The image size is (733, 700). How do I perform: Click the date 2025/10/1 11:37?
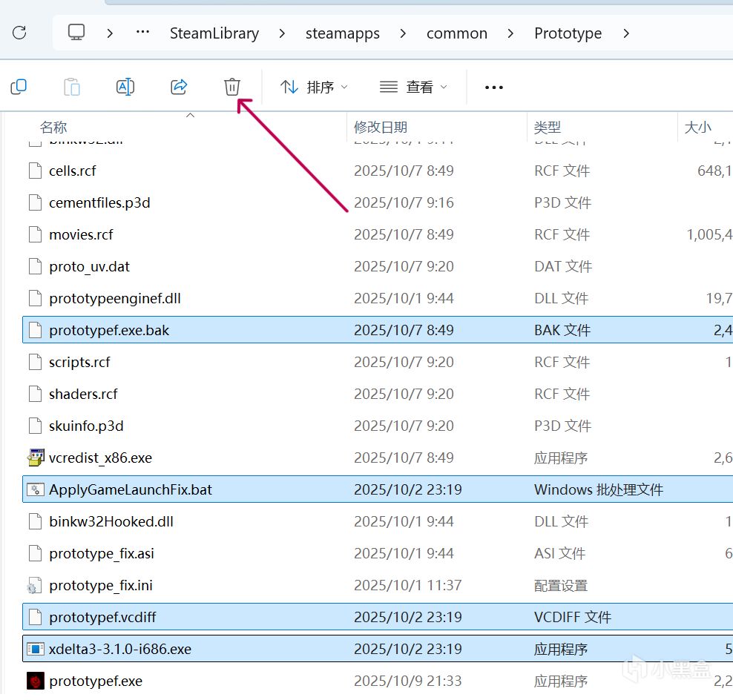click(x=407, y=586)
